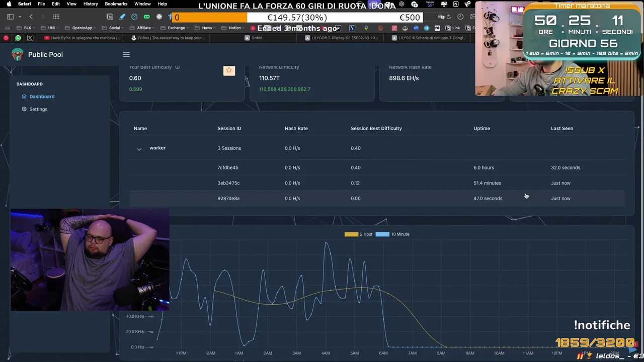Open the Help menu

coord(162,4)
